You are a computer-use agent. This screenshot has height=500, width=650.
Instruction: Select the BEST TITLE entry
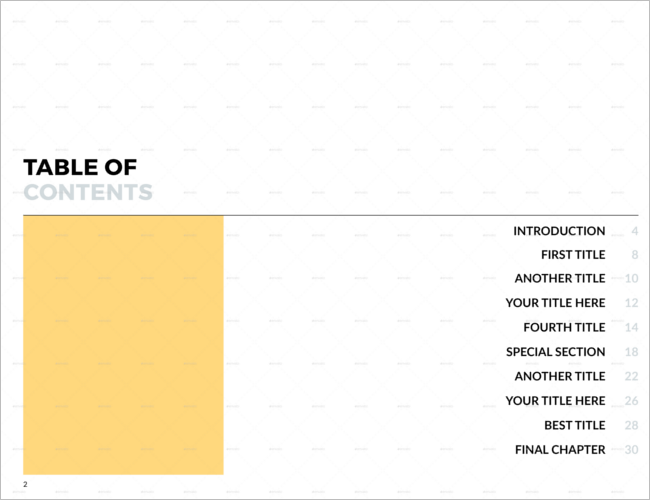pyautogui.click(x=575, y=425)
